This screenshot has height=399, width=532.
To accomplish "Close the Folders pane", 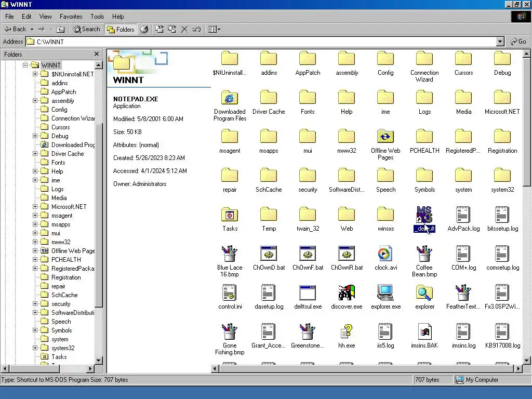I will 96,54.
